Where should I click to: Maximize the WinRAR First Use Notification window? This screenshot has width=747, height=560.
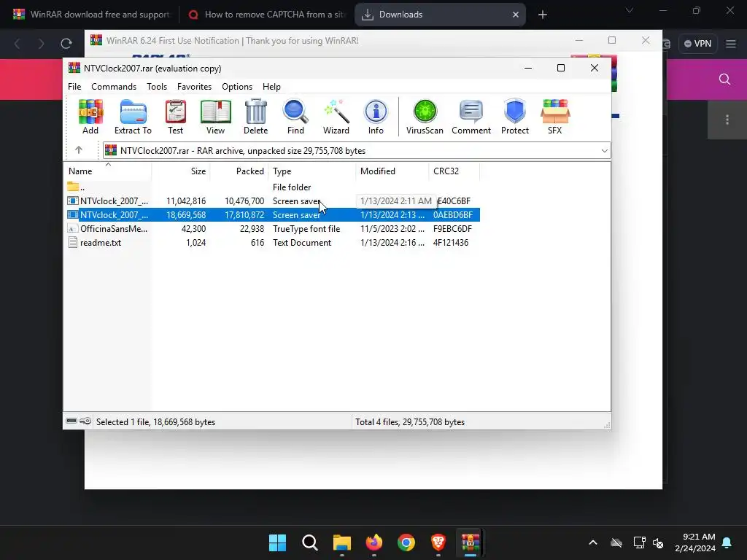coord(612,41)
